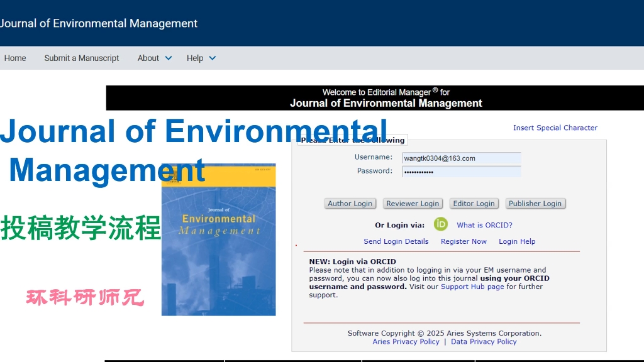Click the Author Login button
644x362 pixels.
(350, 204)
